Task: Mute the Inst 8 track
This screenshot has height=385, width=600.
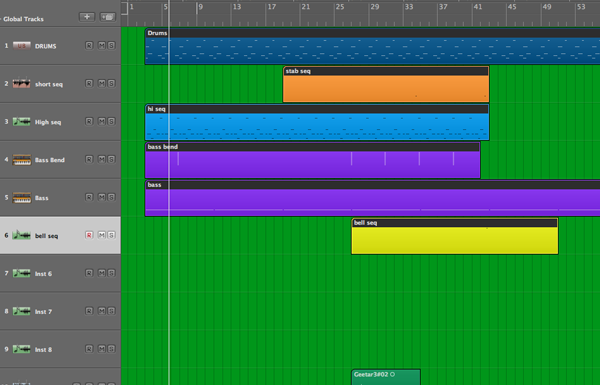Action: click(x=101, y=349)
